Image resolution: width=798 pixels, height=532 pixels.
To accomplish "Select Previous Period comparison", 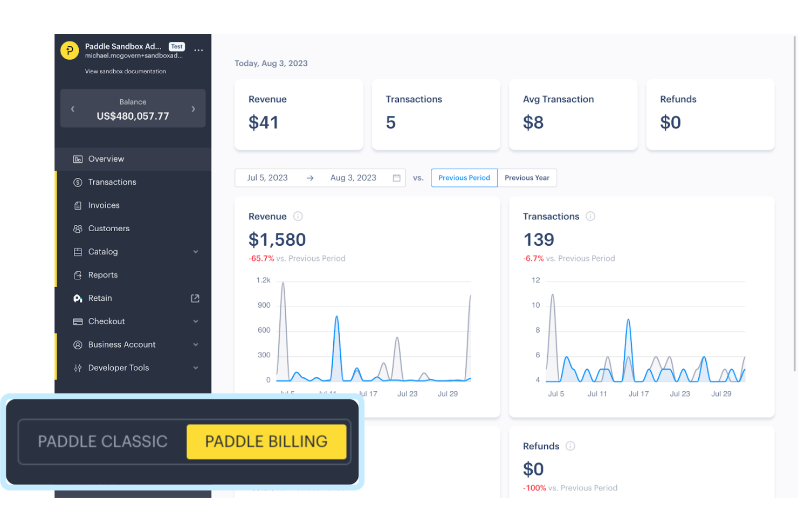I will point(464,177).
